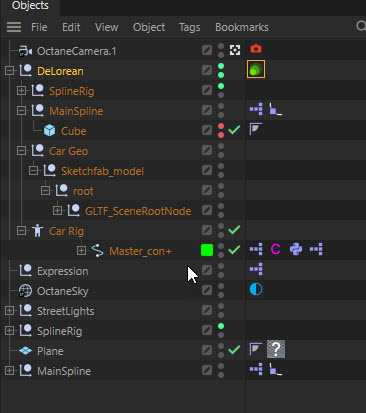366x413 pixels.
Task: Click the green material tag on DeLorean
Action: (256, 69)
